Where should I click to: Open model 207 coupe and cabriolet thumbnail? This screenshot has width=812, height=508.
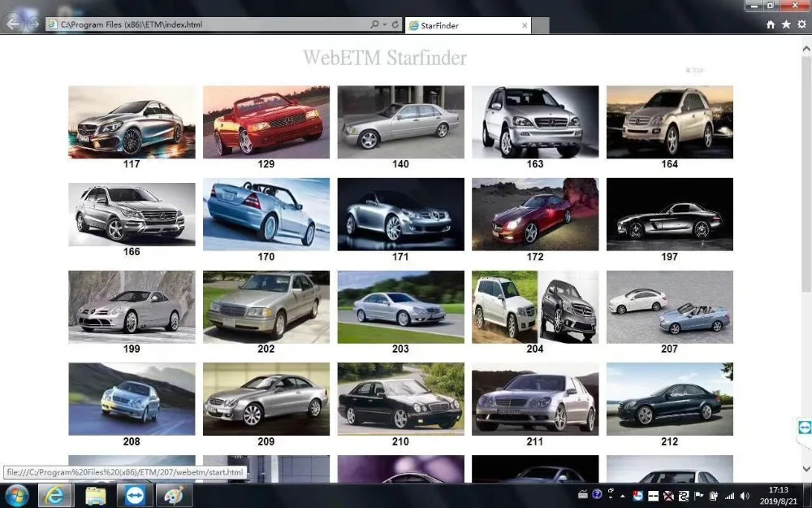pos(670,307)
